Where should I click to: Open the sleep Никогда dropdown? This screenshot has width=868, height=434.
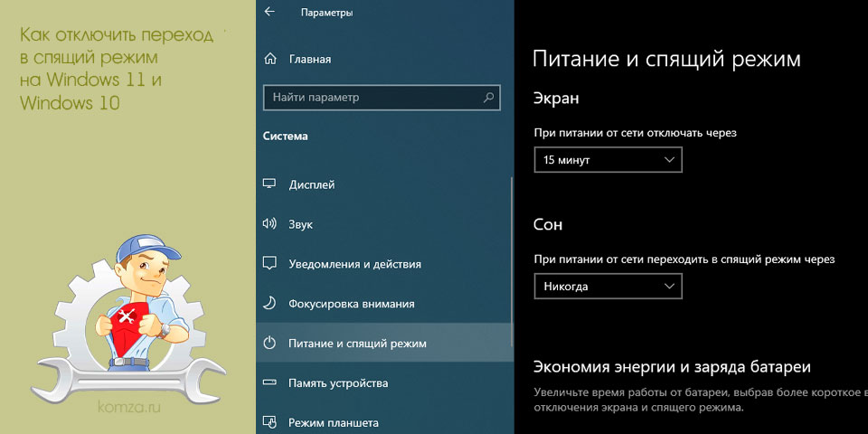coord(608,287)
